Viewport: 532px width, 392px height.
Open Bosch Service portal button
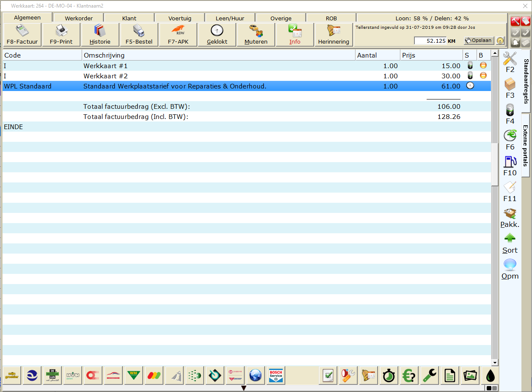(x=276, y=375)
